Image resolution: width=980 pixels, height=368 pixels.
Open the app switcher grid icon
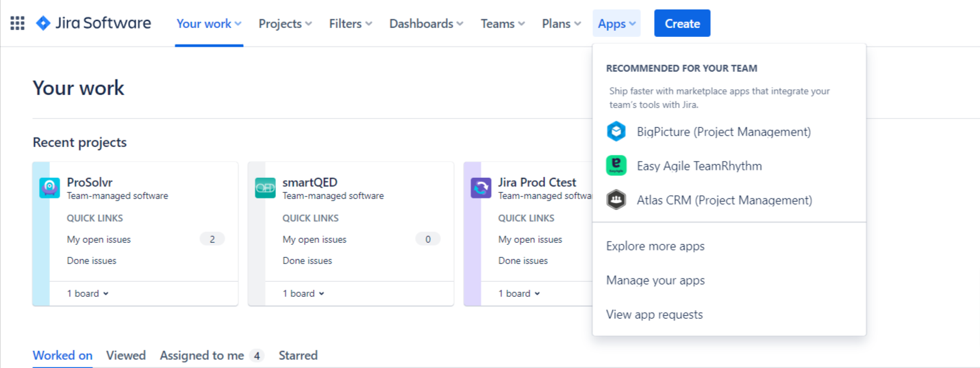click(17, 23)
